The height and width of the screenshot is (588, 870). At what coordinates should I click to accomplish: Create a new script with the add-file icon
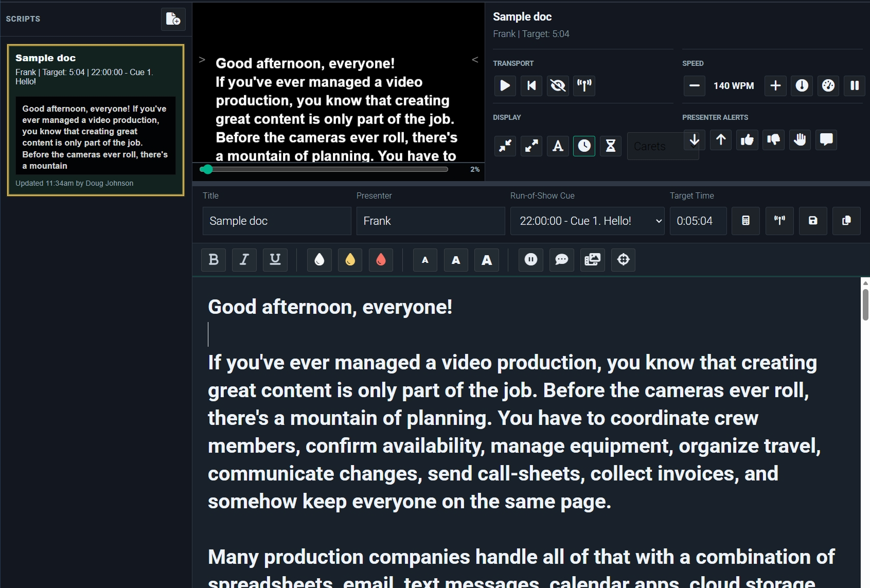[173, 20]
